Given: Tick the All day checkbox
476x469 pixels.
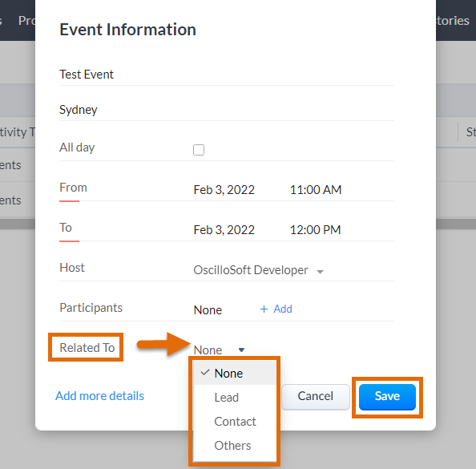Looking at the screenshot, I should coord(199,150).
